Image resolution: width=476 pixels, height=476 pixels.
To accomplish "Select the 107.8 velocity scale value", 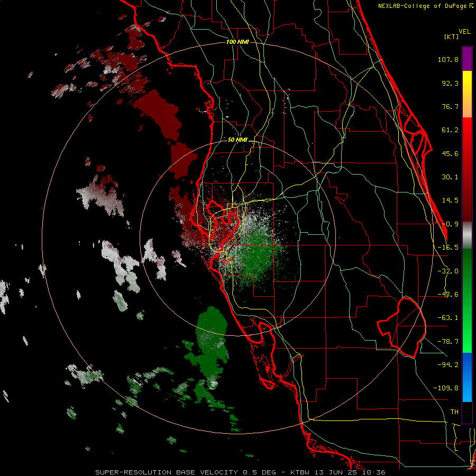I will point(448,59).
